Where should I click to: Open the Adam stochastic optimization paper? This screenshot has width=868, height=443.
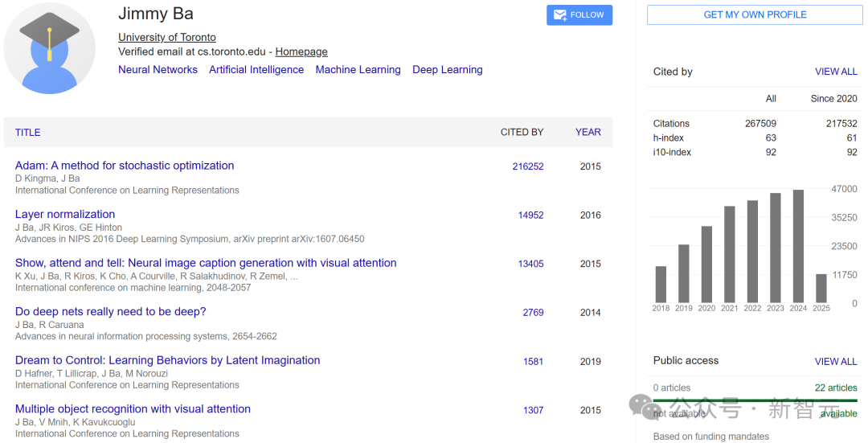tap(125, 166)
